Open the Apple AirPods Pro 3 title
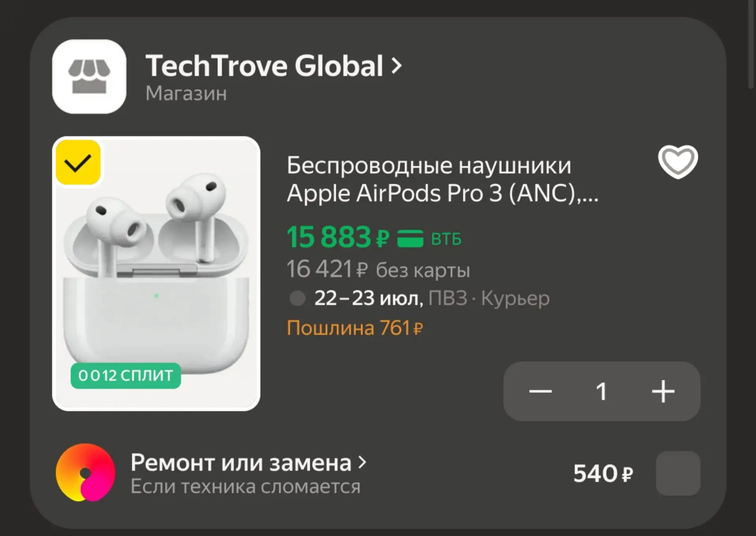 click(x=442, y=179)
